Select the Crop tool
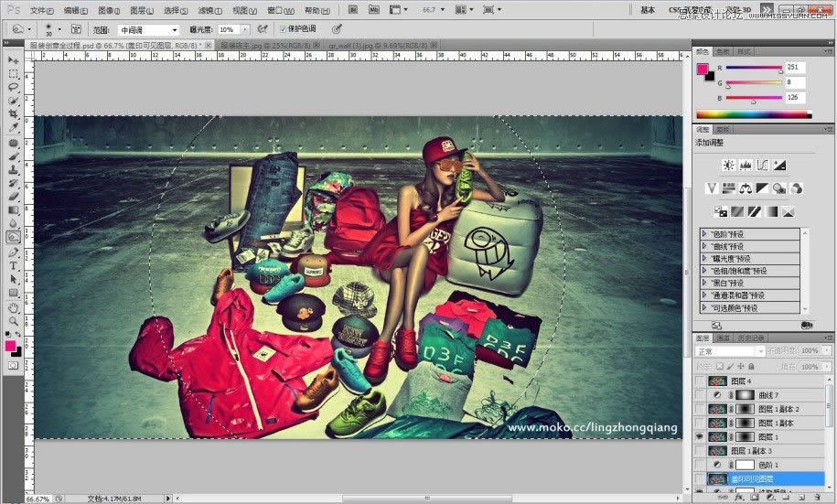This screenshot has height=504, width=837. point(14,114)
